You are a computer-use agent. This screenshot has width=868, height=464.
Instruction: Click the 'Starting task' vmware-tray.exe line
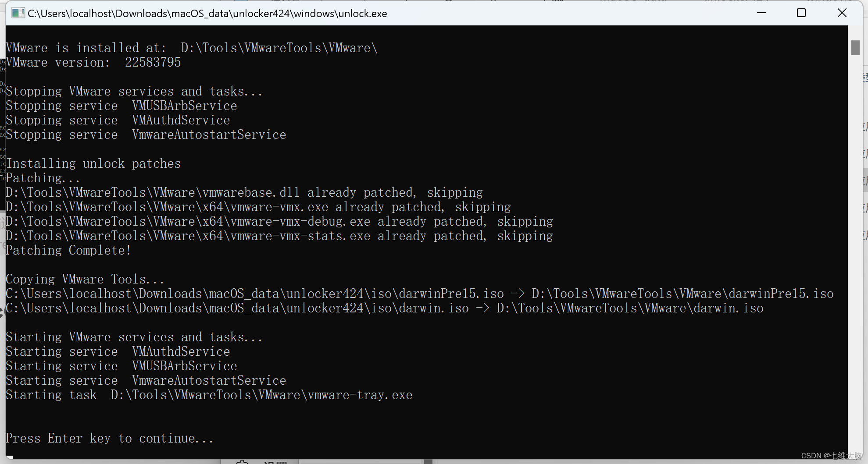point(209,395)
